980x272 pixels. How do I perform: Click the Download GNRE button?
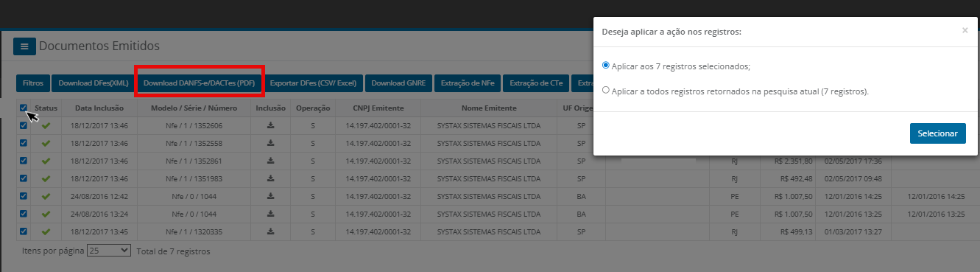point(398,83)
